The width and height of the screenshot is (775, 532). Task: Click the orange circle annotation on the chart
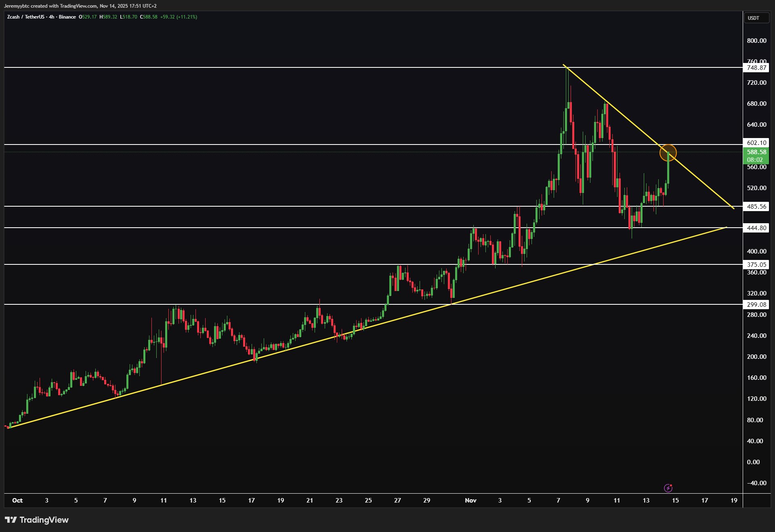[x=668, y=153]
